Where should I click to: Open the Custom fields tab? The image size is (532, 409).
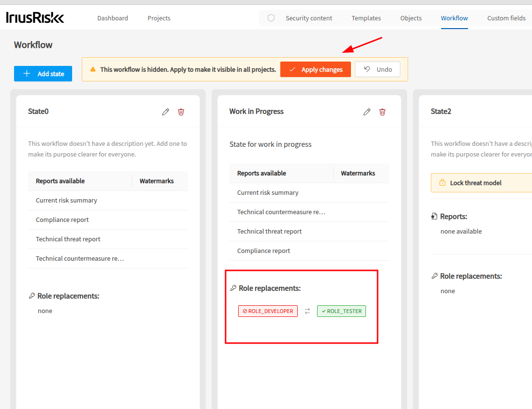pyautogui.click(x=506, y=18)
